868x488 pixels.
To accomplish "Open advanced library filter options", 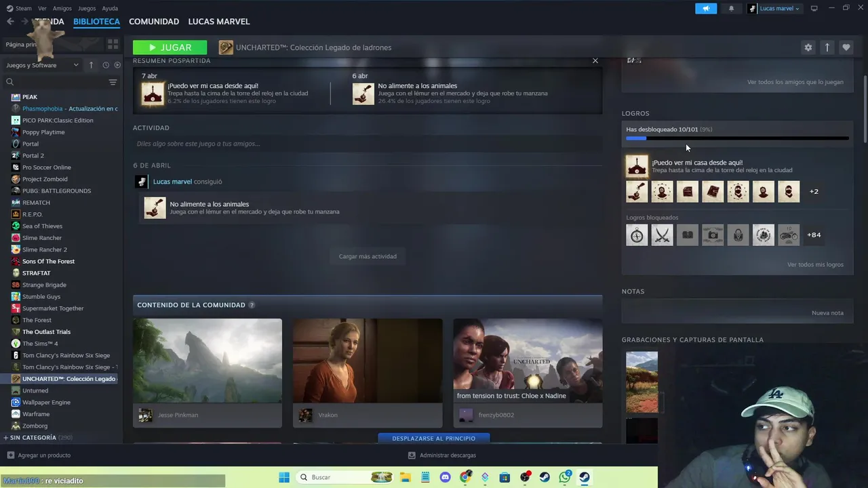I will pyautogui.click(x=113, y=82).
